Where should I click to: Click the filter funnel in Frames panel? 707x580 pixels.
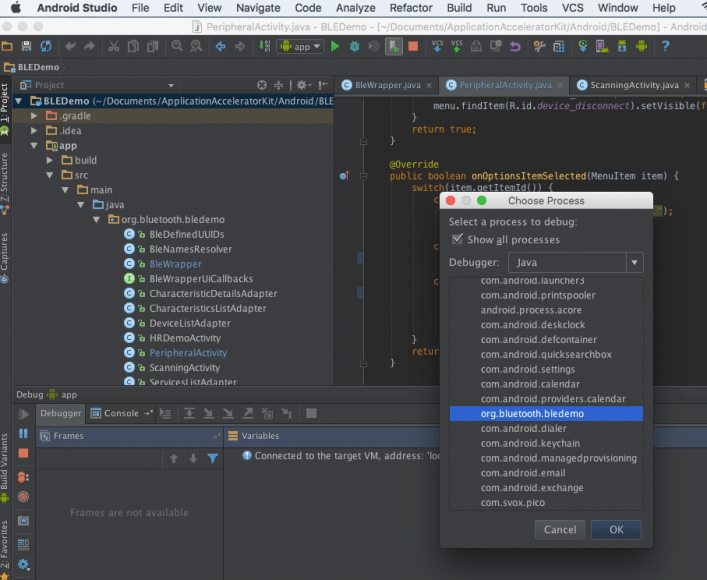212,459
